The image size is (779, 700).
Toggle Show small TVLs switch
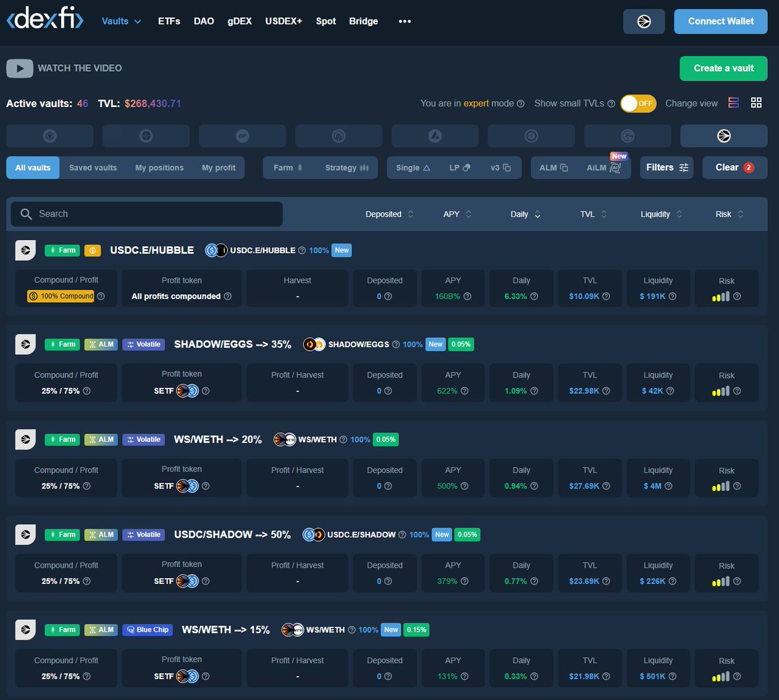pyautogui.click(x=638, y=103)
